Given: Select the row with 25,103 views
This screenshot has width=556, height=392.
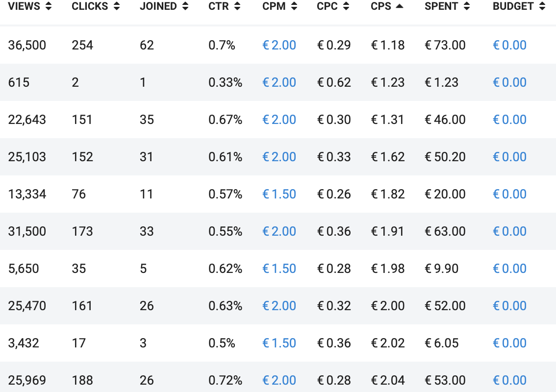Looking at the screenshot, I should 278,157.
